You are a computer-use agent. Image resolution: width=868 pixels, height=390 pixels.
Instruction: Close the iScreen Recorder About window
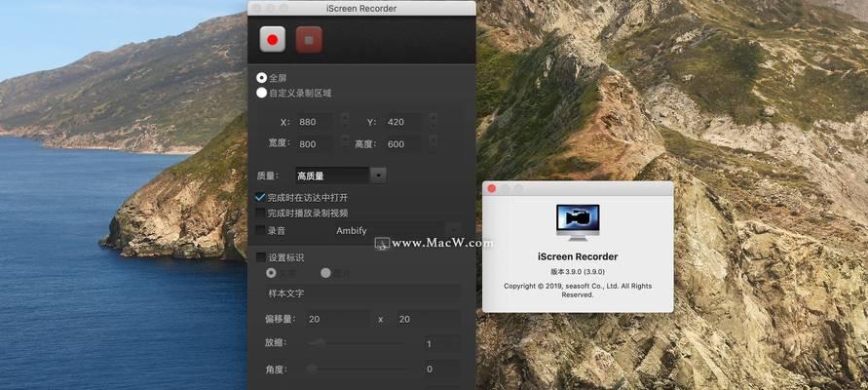(492, 189)
